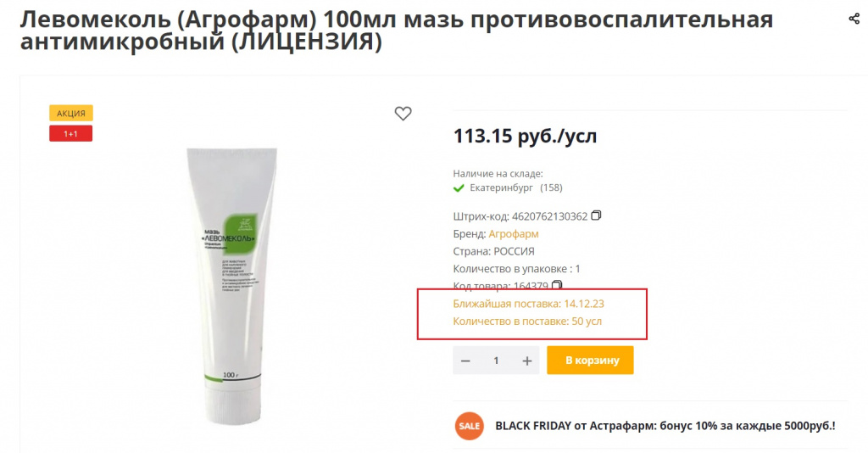
Task: Click Ближайшая поставка delivery date text
Action: 528,304
